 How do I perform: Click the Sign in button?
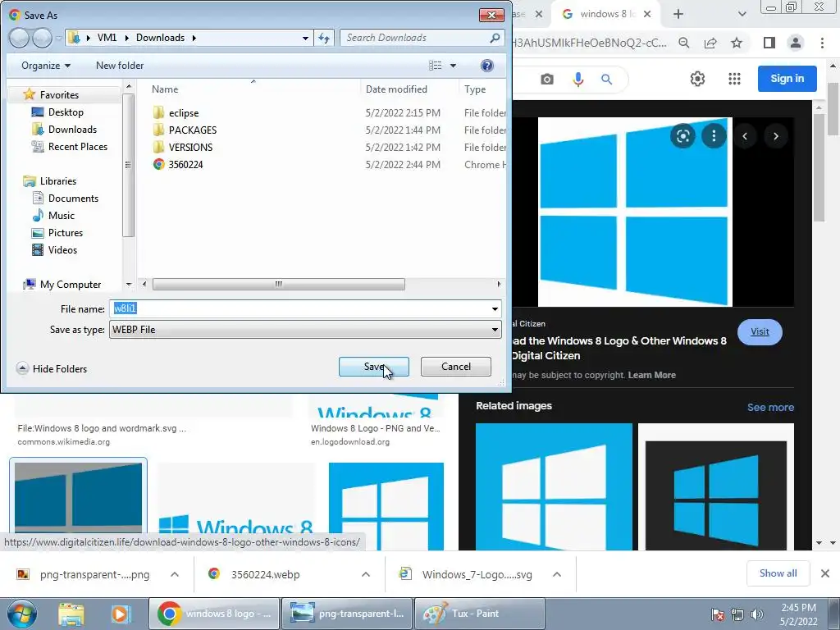coord(787,79)
